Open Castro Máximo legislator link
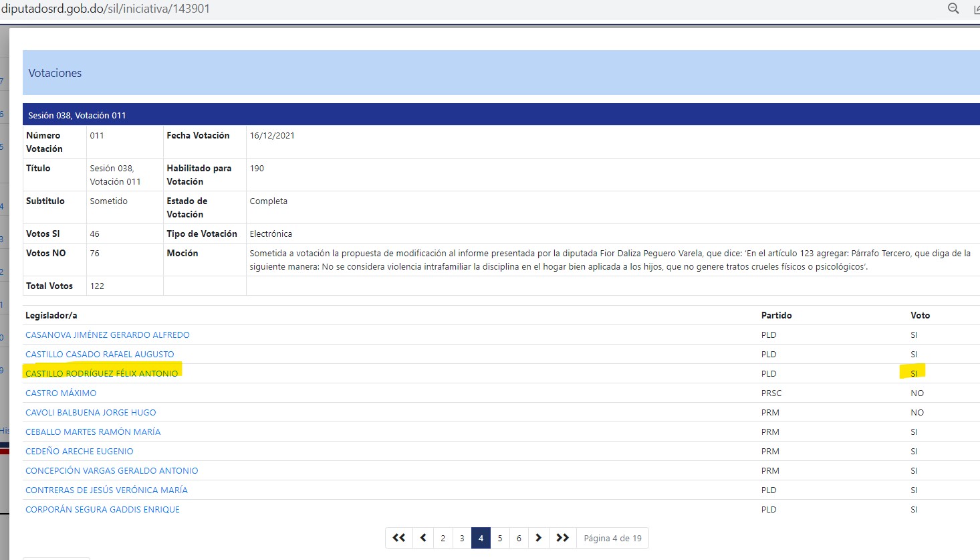Viewport: 980px width, 560px height. (x=61, y=393)
